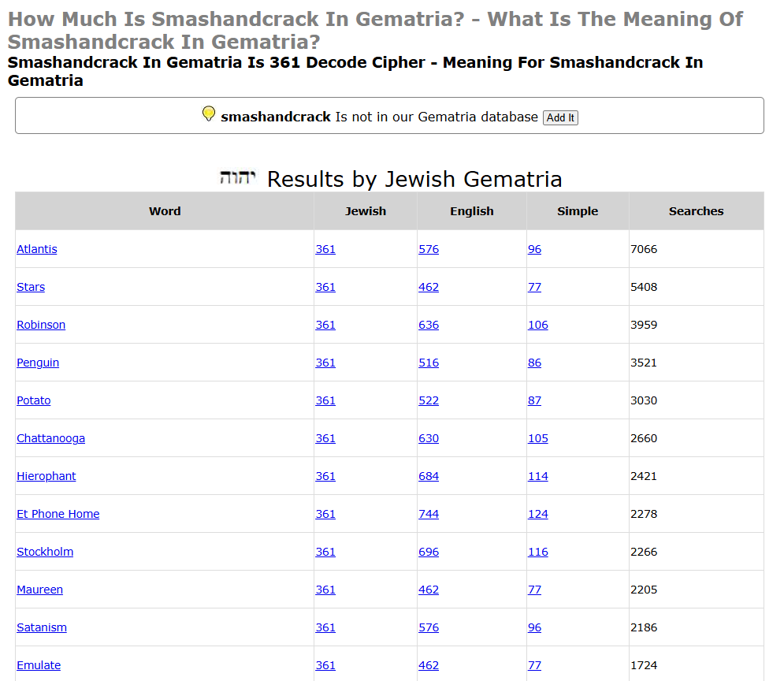The image size is (784, 681).
Task: Open the Potato word link
Action: [34, 400]
